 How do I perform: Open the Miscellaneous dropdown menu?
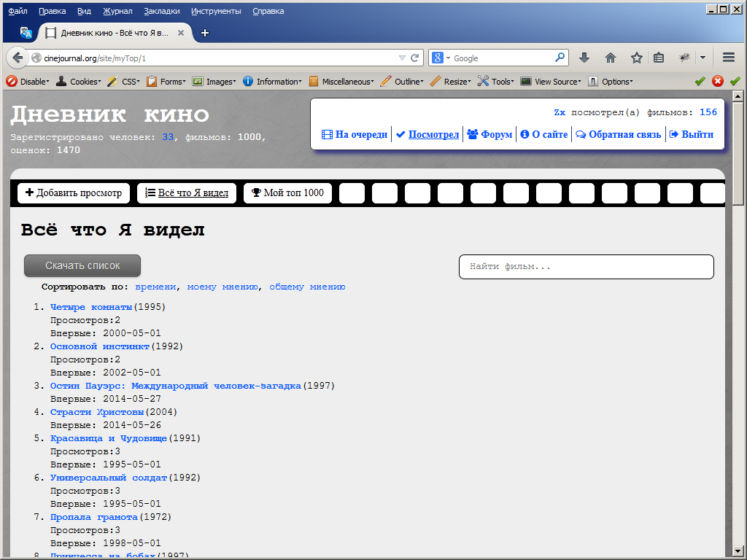tap(341, 82)
